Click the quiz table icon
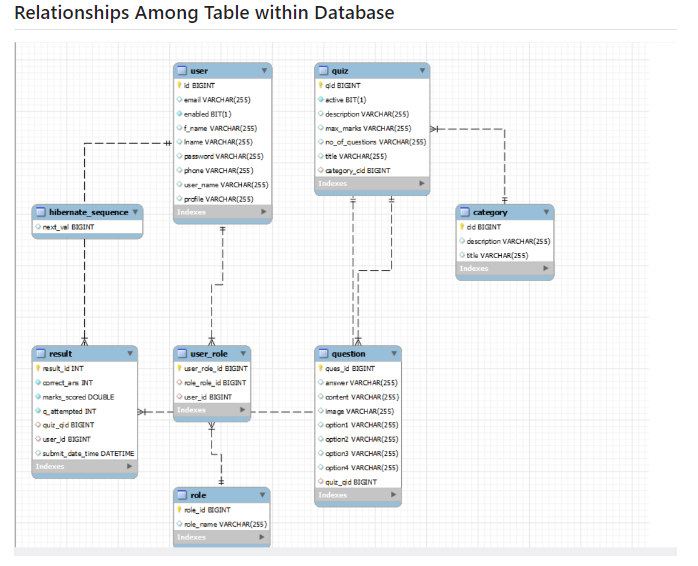 point(323,70)
